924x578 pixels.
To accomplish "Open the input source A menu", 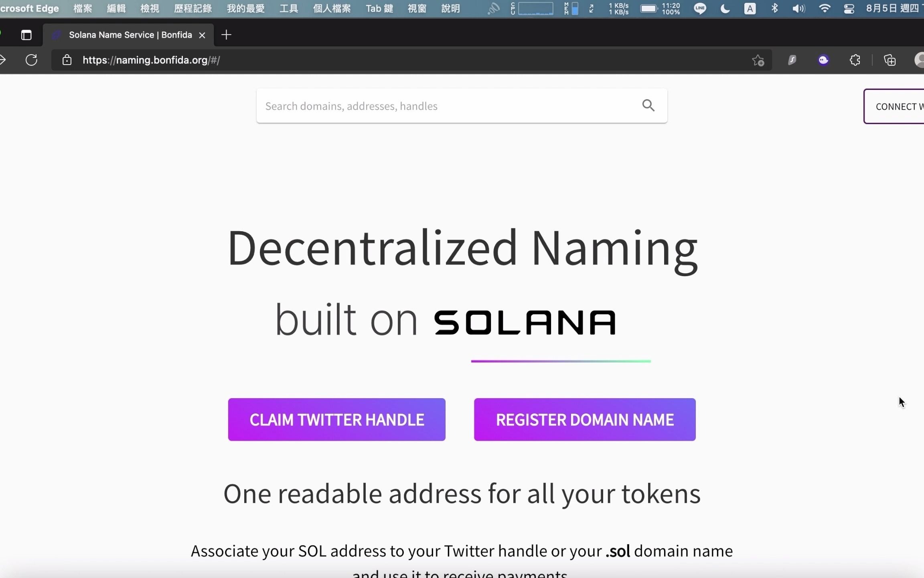I will pos(750,8).
